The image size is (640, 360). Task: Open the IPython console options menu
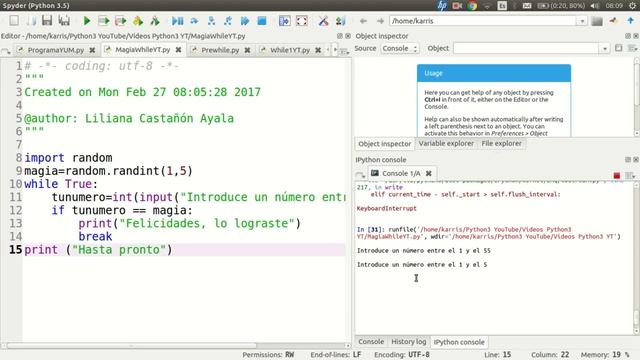point(631,176)
